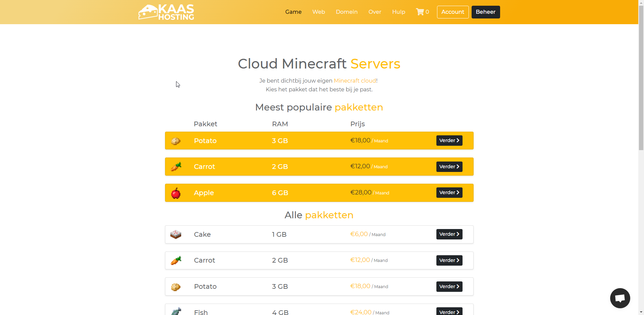
Task: Click the cake package icon
Action: tap(176, 234)
